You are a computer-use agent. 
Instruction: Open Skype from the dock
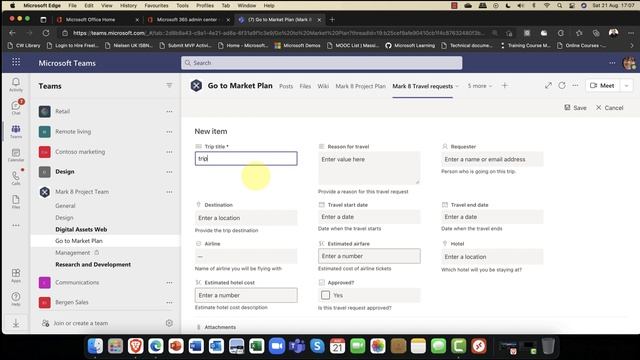click(317, 346)
